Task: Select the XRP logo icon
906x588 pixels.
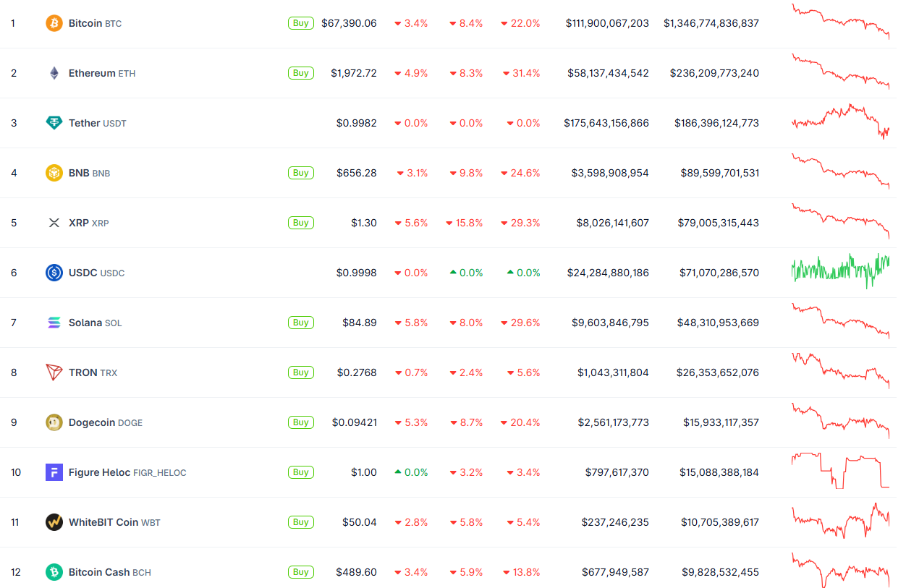Action: pyautogui.click(x=54, y=223)
